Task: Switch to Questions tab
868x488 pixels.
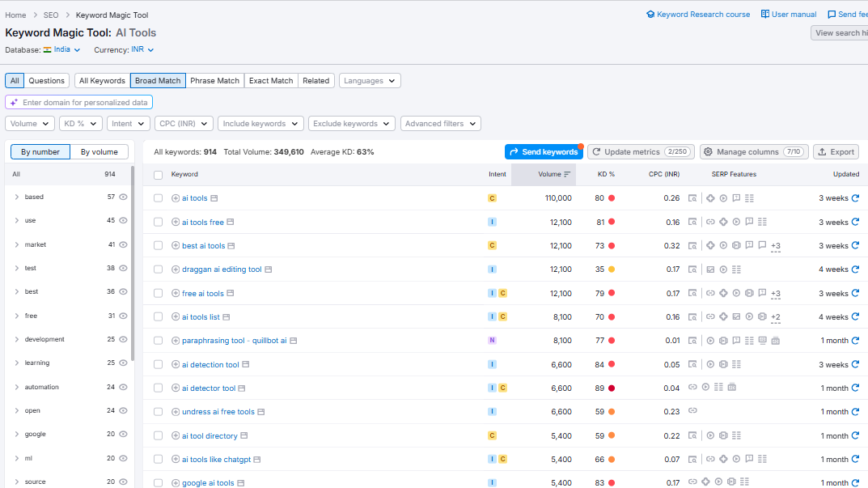Action: pyautogui.click(x=46, y=80)
